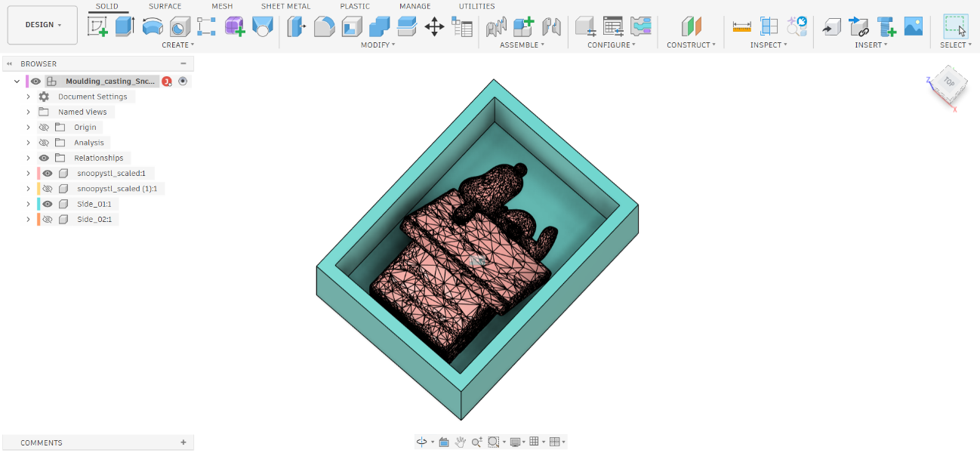This screenshot has height=453, width=980.
Task: Hide the Side_01:1 component
Action: click(x=48, y=204)
